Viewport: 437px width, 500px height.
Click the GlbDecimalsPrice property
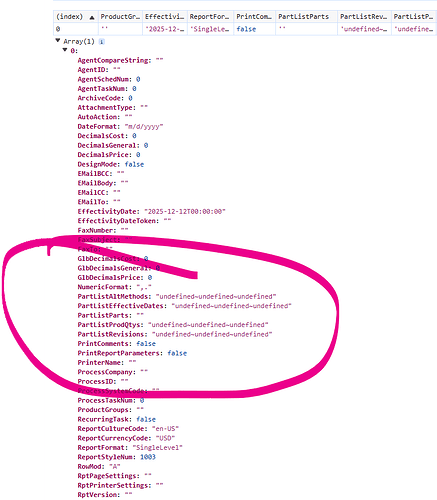tap(111, 278)
